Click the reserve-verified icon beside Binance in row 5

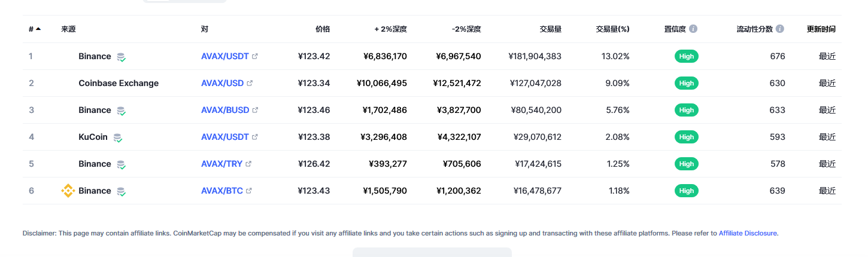121,164
